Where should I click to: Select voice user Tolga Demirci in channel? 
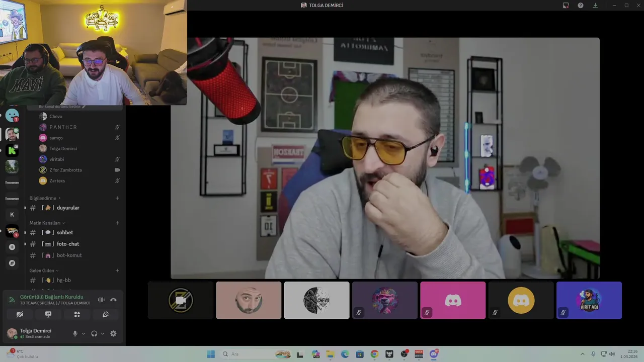pos(79,148)
